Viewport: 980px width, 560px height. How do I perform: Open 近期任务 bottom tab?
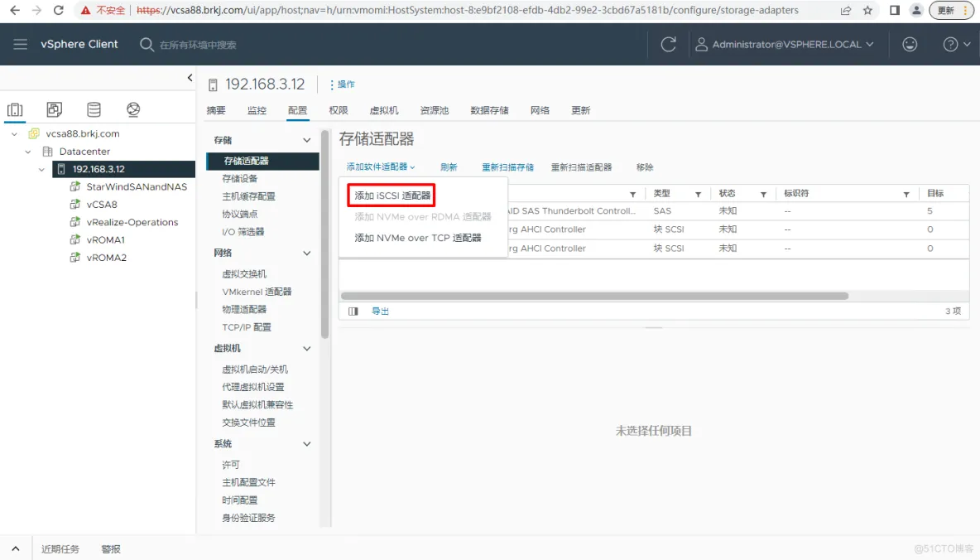(60, 548)
